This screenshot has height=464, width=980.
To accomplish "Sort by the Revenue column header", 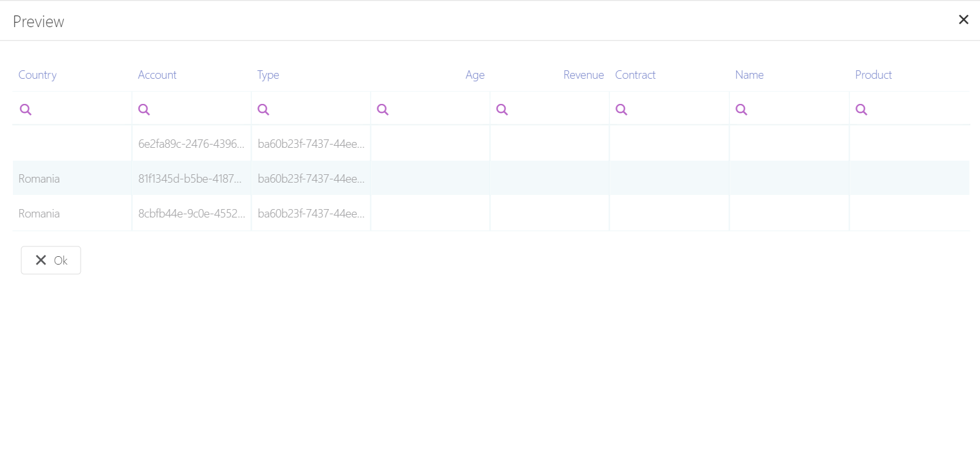I will [583, 75].
